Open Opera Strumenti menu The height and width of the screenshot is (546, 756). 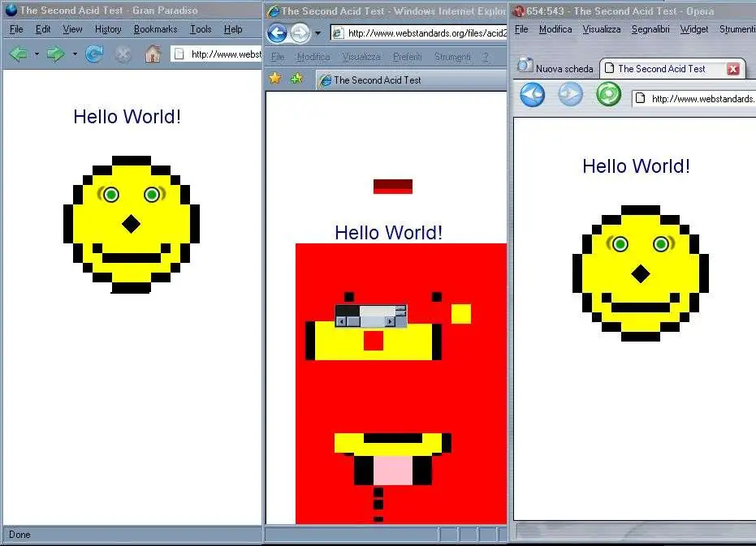coord(737,29)
